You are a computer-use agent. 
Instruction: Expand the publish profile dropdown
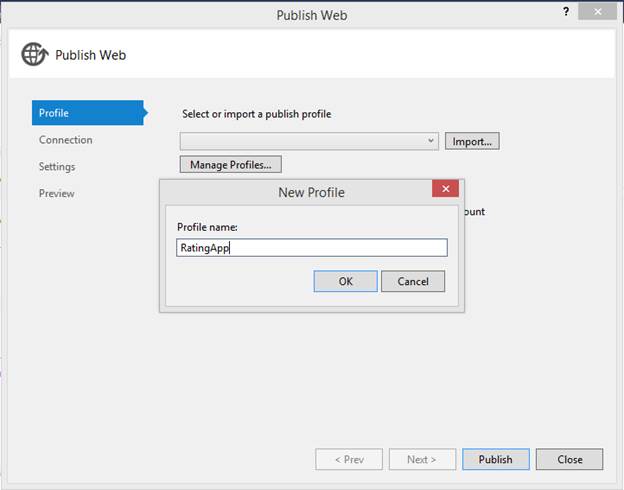pyautogui.click(x=431, y=141)
